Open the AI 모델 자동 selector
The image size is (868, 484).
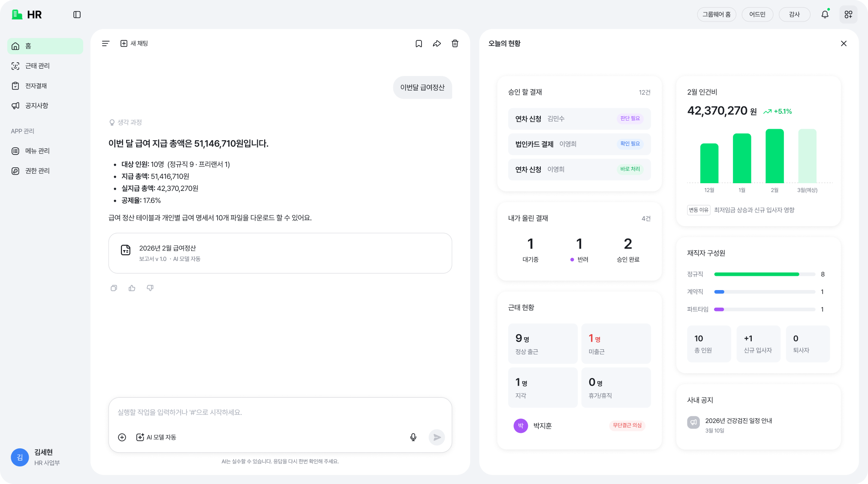(x=157, y=437)
